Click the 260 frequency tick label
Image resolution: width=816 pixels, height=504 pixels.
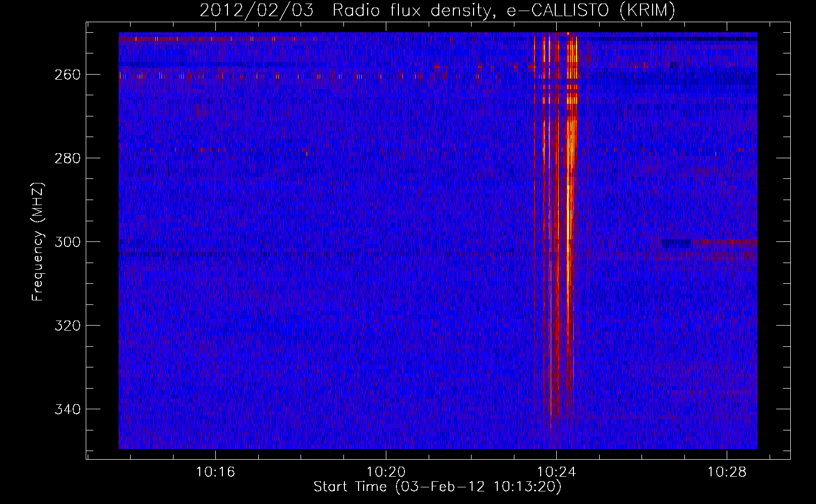click(68, 75)
